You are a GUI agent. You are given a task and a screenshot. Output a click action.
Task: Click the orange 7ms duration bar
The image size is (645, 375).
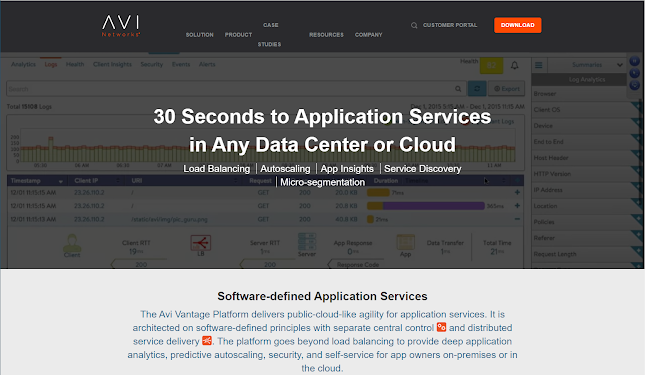[x=378, y=192]
